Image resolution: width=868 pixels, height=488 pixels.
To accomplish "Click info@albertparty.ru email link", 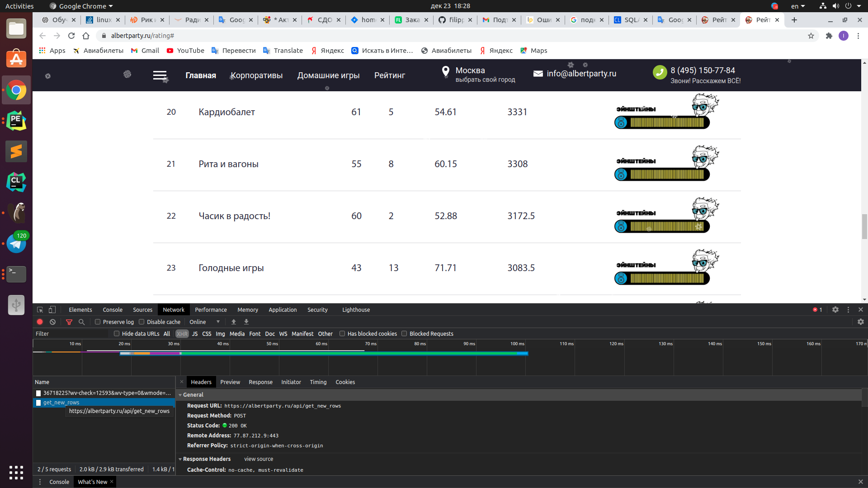I will pyautogui.click(x=581, y=74).
